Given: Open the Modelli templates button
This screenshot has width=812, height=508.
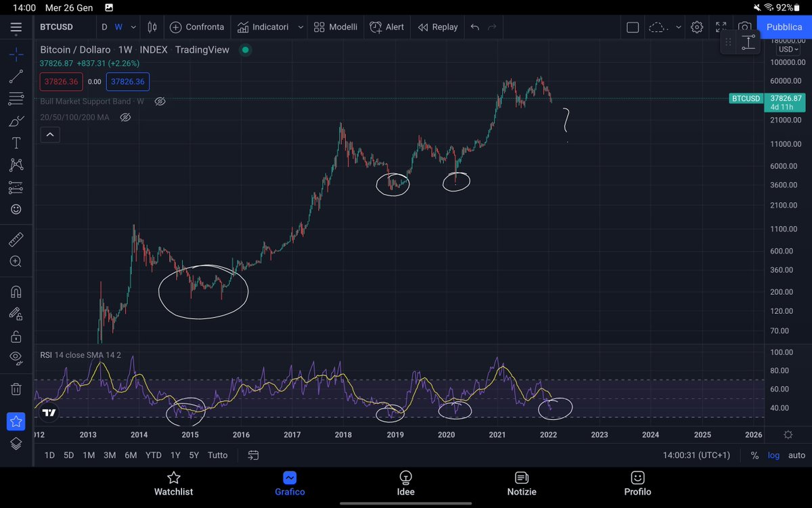Looking at the screenshot, I should pos(336,27).
